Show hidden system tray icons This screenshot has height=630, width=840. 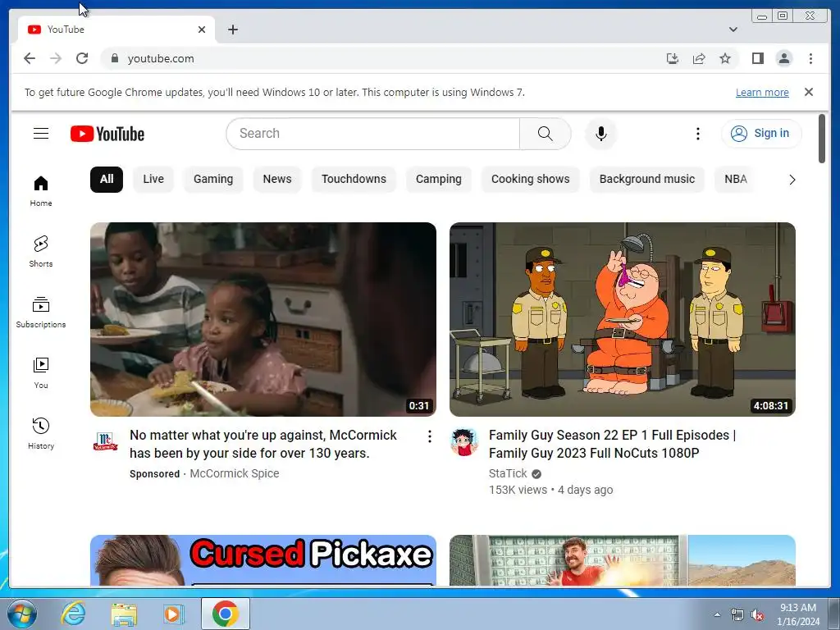(717, 614)
